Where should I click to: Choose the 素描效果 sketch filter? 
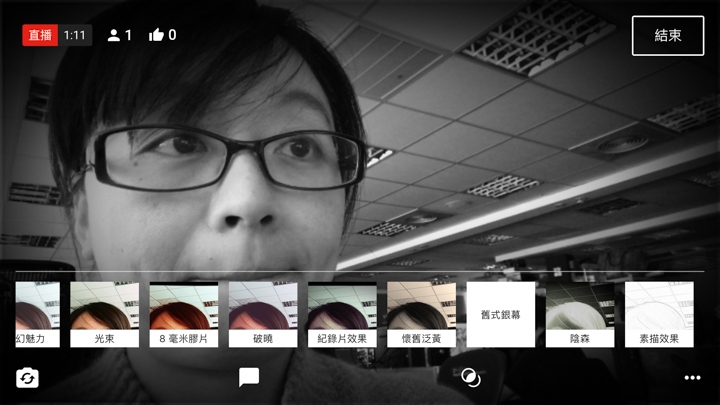659,315
